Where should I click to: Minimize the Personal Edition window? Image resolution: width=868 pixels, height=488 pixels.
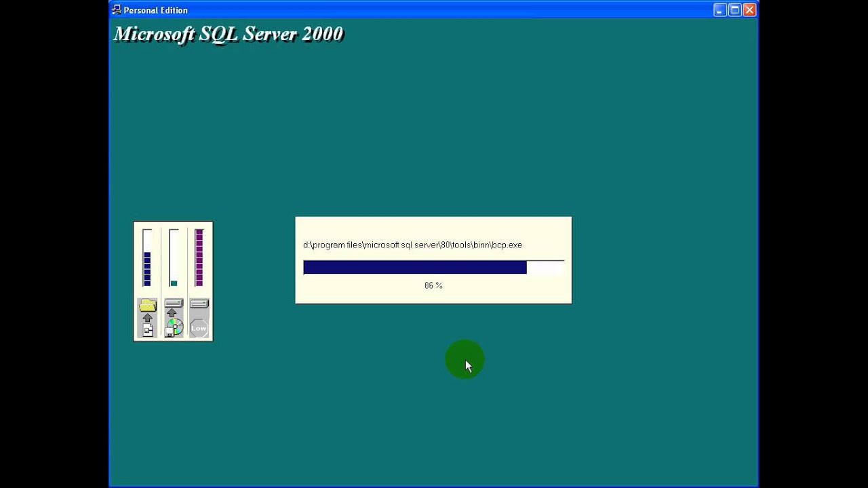tap(720, 9)
